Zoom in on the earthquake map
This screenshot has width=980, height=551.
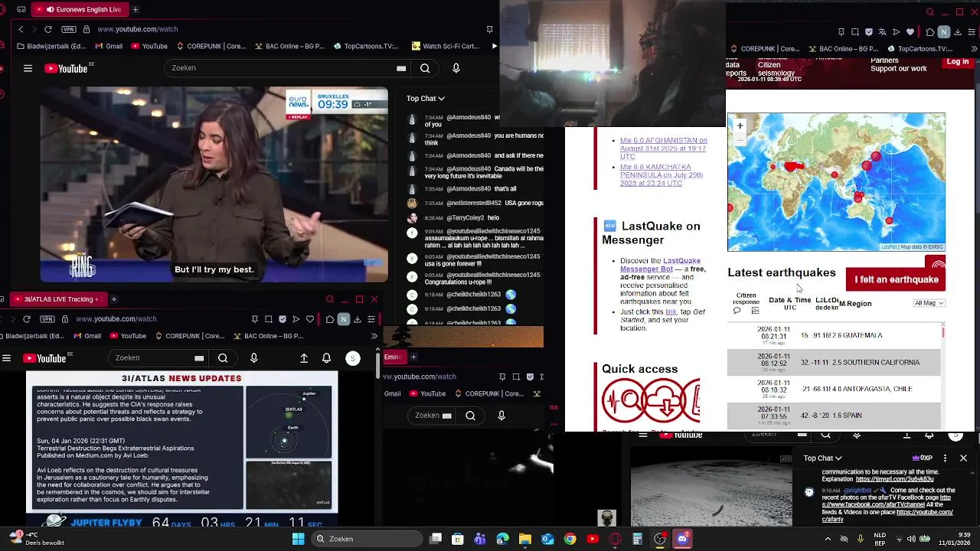(x=740, y=126)
